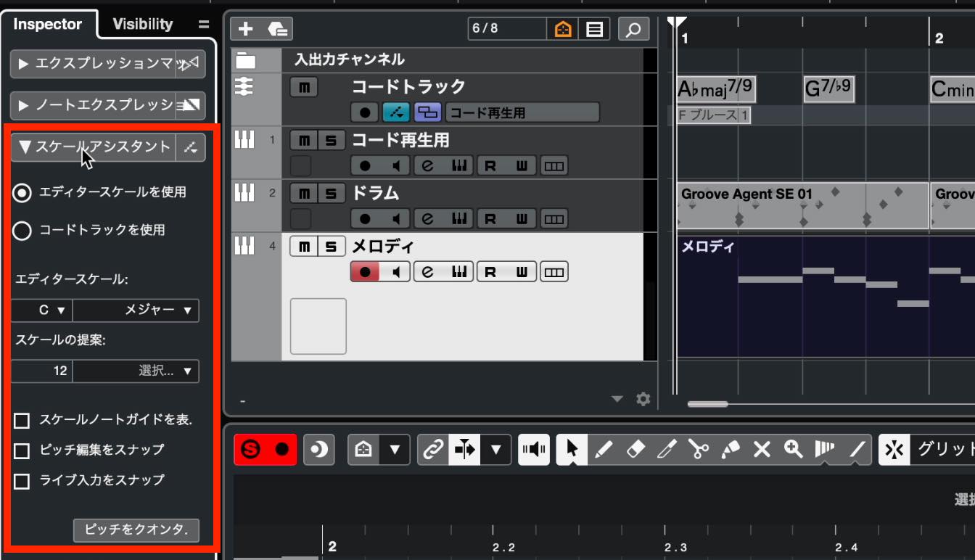Viewport: 975px width, 560px height.
Task: Select the Mute X tool
Action: 762,450
